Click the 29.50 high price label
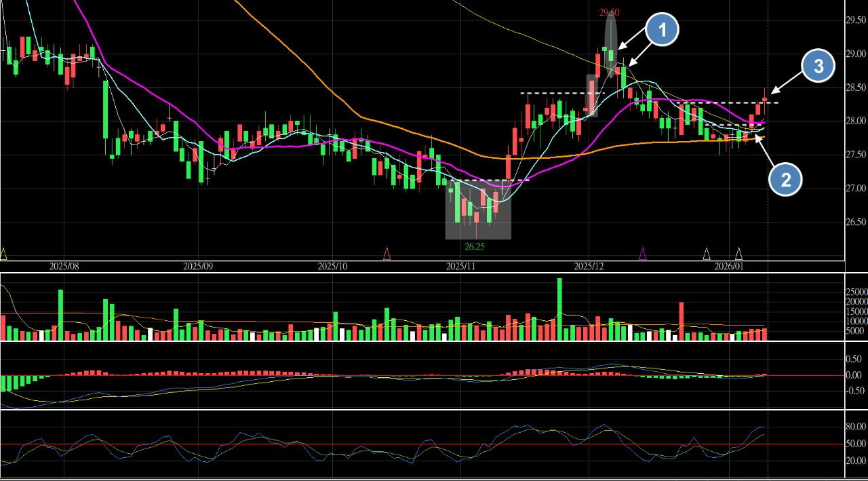868x481 pixels. pyautogui.click(x=609, y=12)
